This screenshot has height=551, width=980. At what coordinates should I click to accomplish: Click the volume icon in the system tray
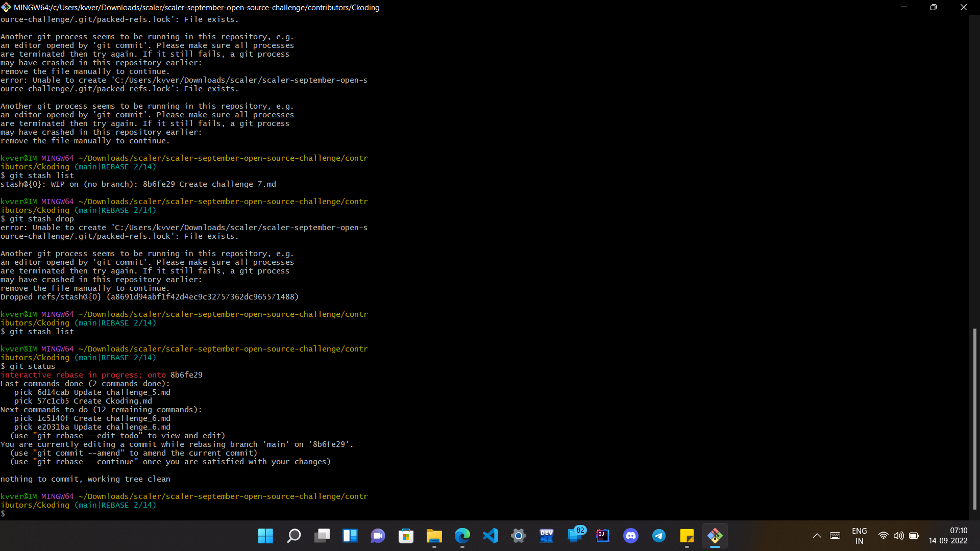coord(899,536)
